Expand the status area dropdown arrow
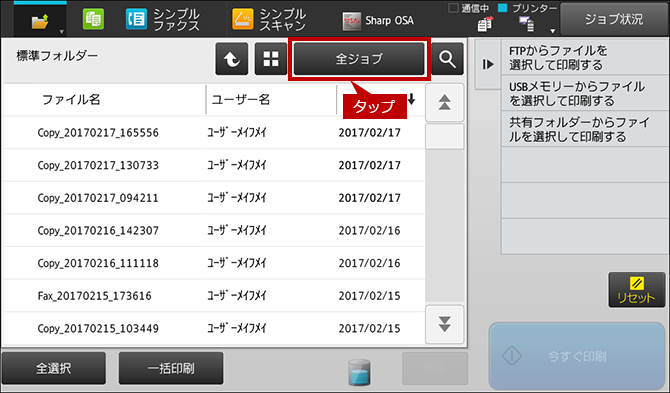Viewport: 670px width, 393px height. tap(552, 31)
